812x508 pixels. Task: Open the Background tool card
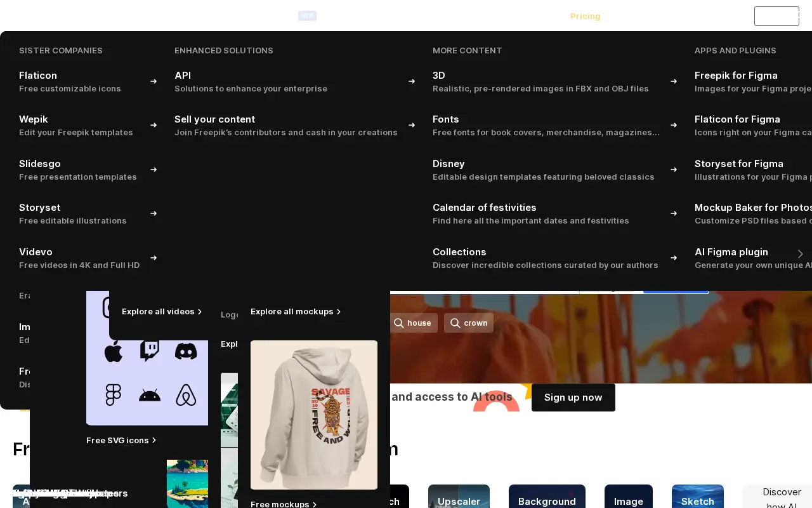tap(547, 497)
